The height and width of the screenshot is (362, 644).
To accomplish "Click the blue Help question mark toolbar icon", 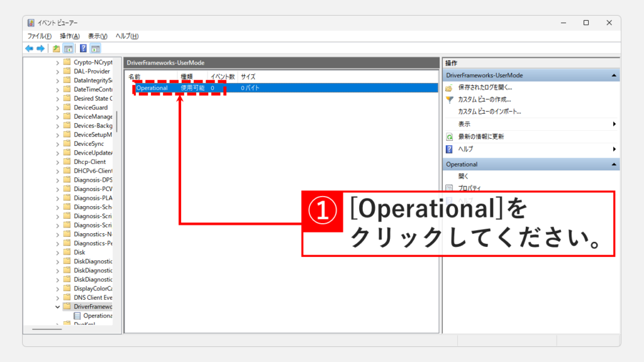I will (x=83, y=48).
